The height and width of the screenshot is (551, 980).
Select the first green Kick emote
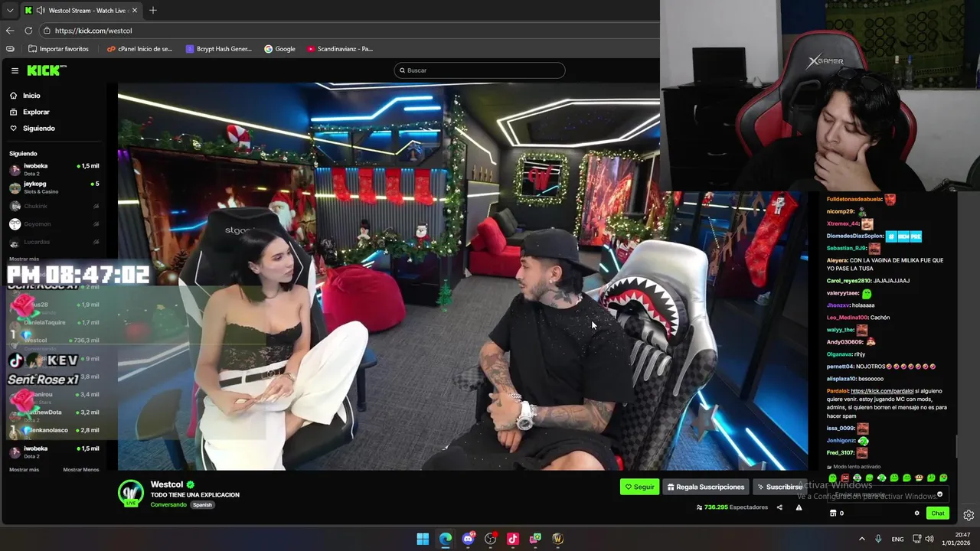click(833, 478)
